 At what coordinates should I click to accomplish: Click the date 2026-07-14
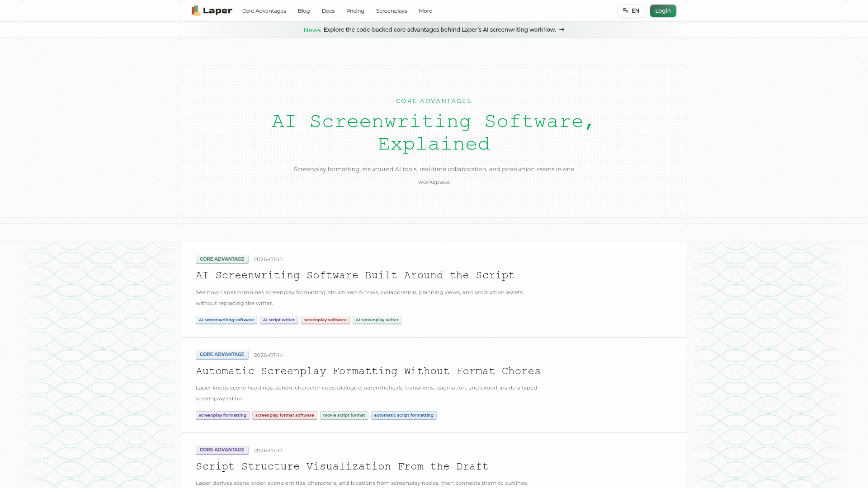click(268, 355)
